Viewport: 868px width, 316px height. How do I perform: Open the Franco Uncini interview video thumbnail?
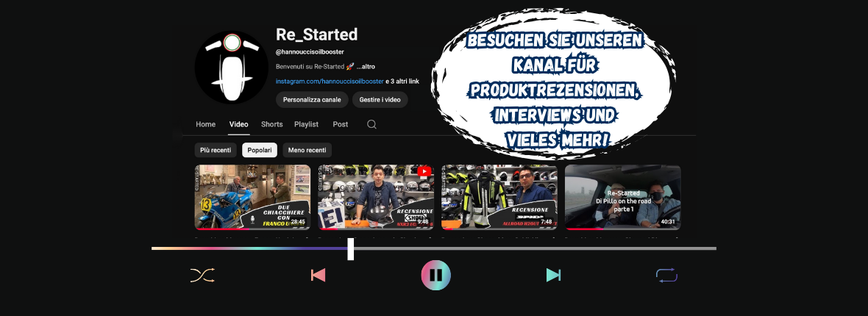click(x=252, y=197)
